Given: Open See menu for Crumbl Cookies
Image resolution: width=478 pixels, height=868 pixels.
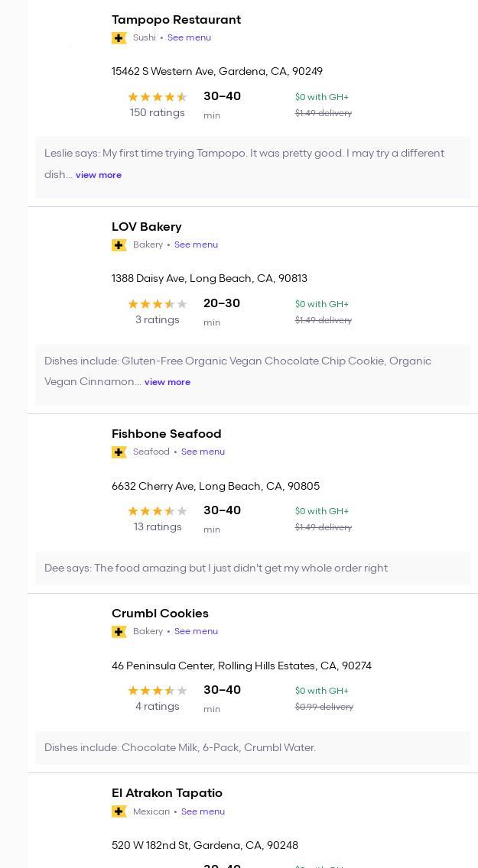Looking at the screenshot, I should 196,631.
